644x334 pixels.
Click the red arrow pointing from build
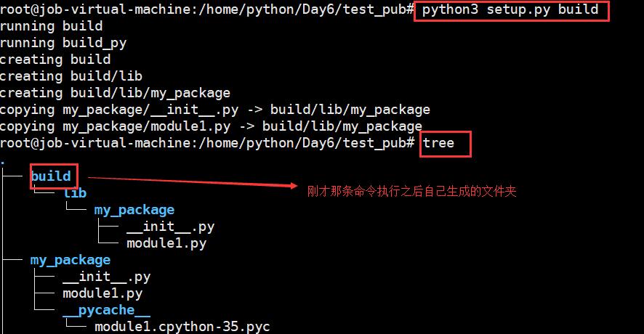click(x=189, y=181)
